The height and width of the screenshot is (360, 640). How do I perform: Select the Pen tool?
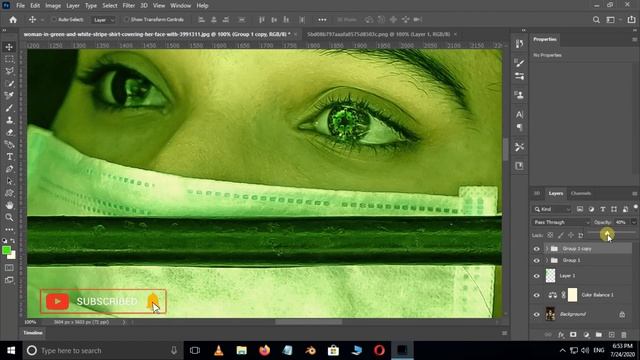click(9, 169)
